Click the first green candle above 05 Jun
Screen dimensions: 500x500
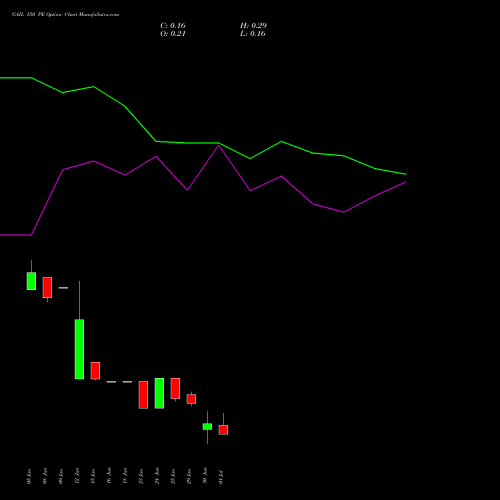31,281
